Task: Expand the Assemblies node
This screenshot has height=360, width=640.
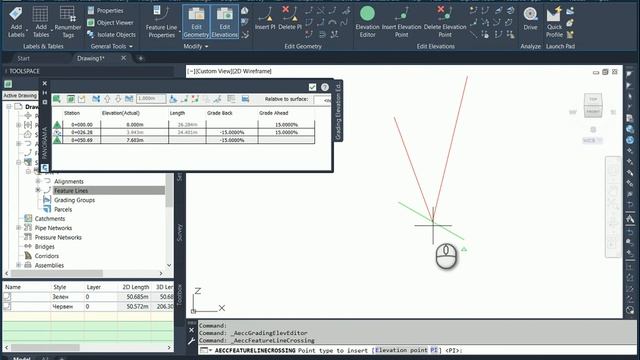Action: click(x=19, y=265)
